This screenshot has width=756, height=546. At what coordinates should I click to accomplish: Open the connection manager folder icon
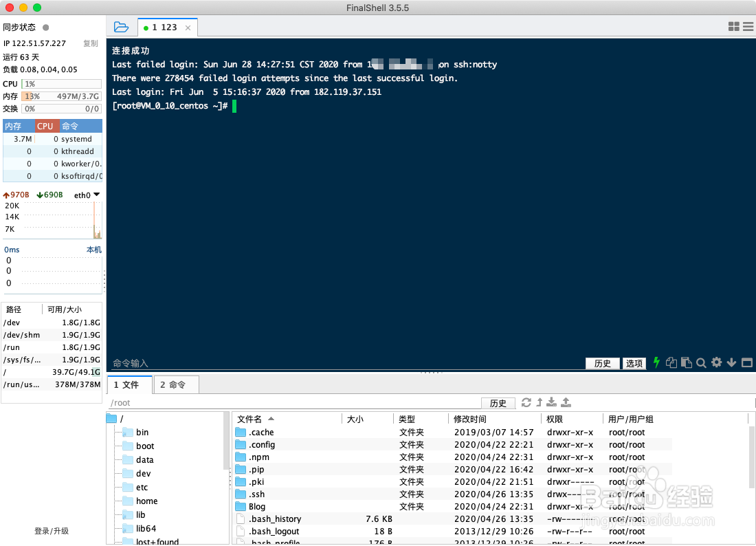click(121, 27)
